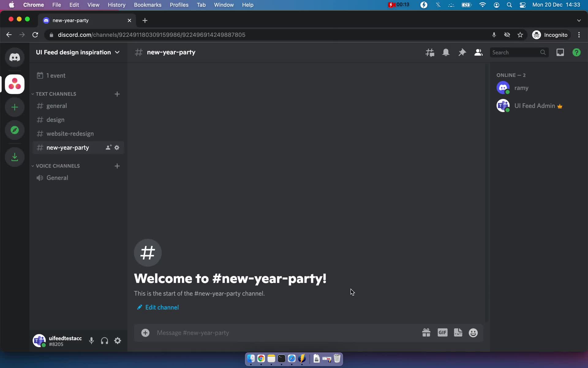
Task: Toggle deafen headphones in user panel
Action: pos(104,341)
